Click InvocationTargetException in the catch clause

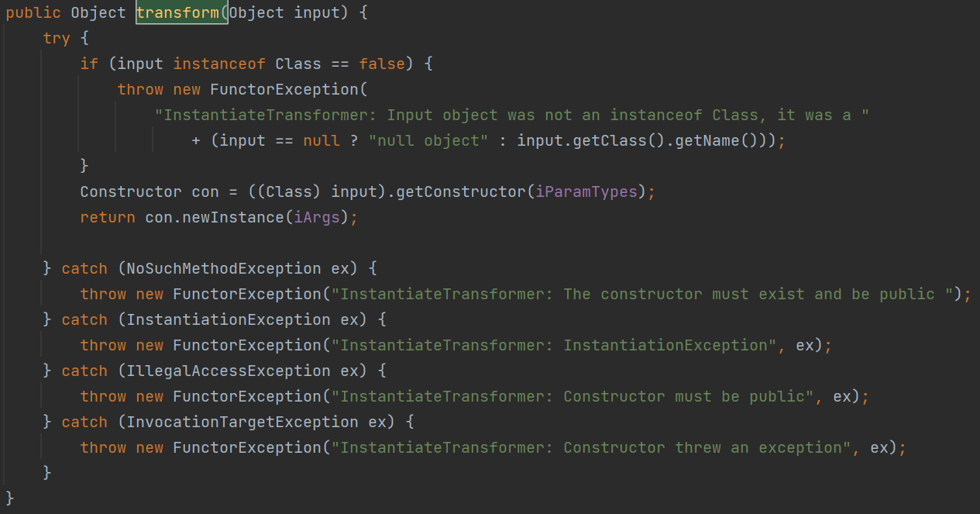242,422
